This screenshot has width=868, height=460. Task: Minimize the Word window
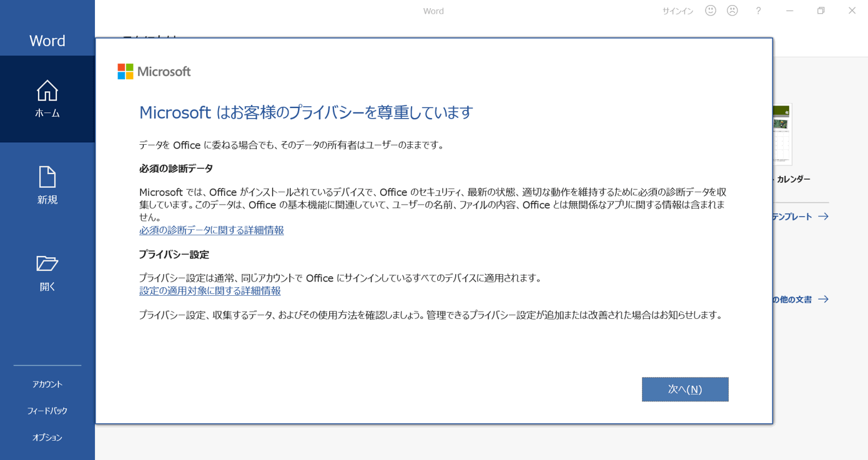(790, 11)
